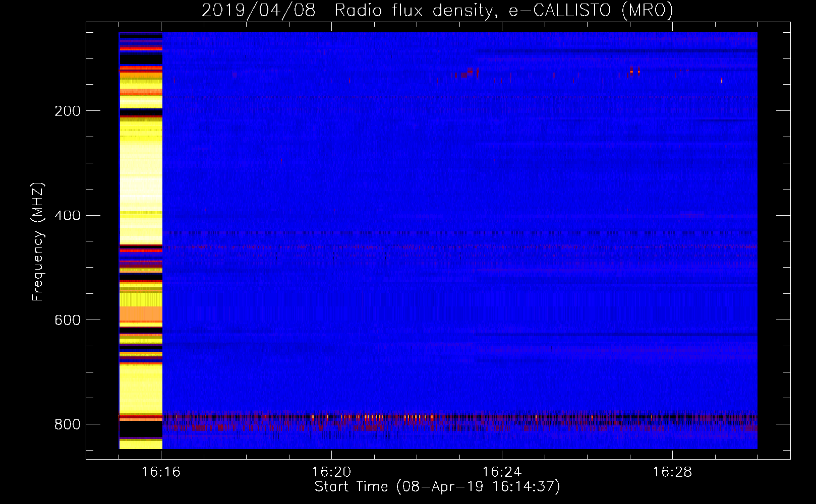Click the 16:16 time tick label
Screen dimensions: 816x504
[x=161, y=472]
